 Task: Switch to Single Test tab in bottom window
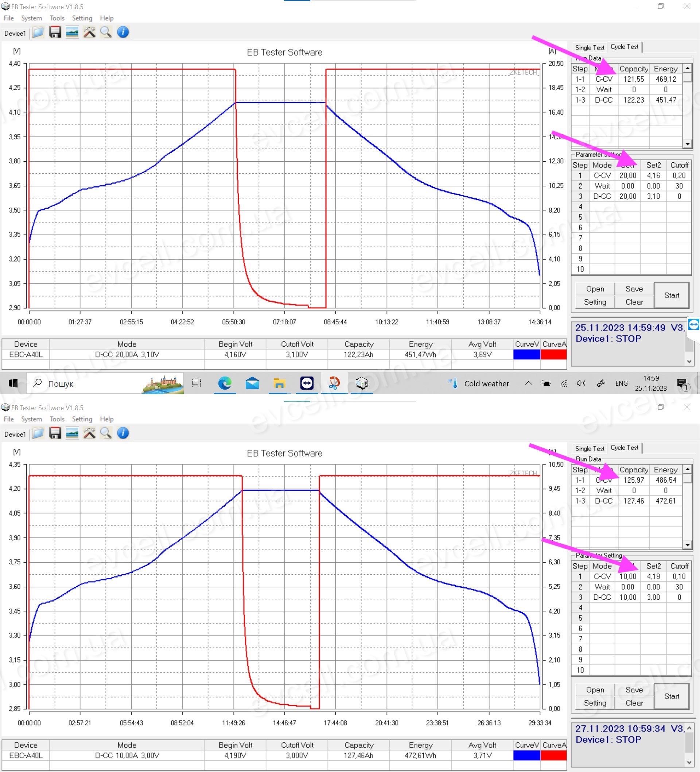coord(590,449)
